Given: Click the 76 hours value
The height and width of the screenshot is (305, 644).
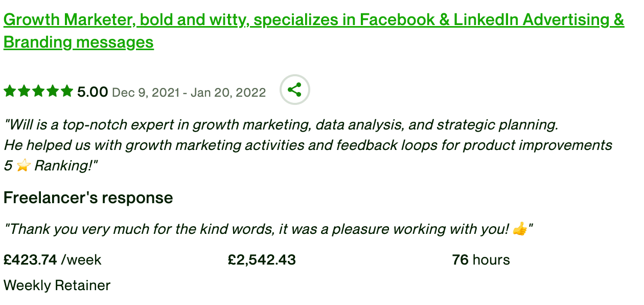Looking at the screenshot, I should pyautogui.click(x=481, y=260).
